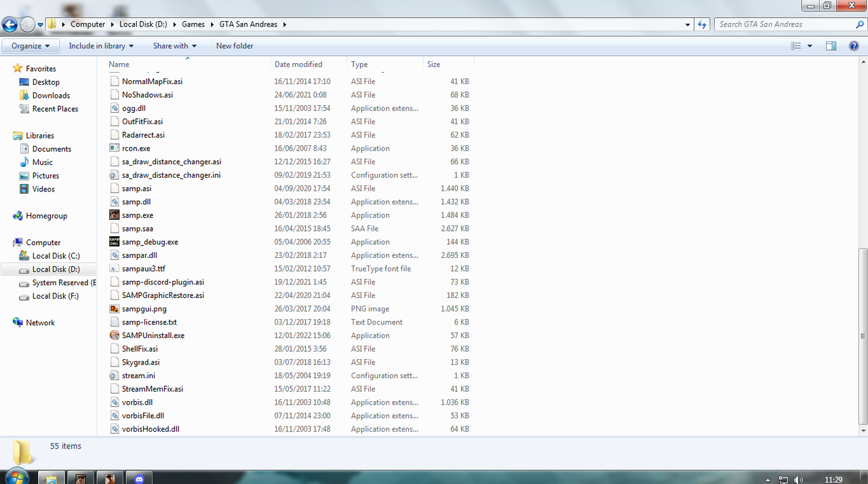Screen dimensions: 868x484
Task: Select Computer in address breadcrumb
Action: pos(88,24)
